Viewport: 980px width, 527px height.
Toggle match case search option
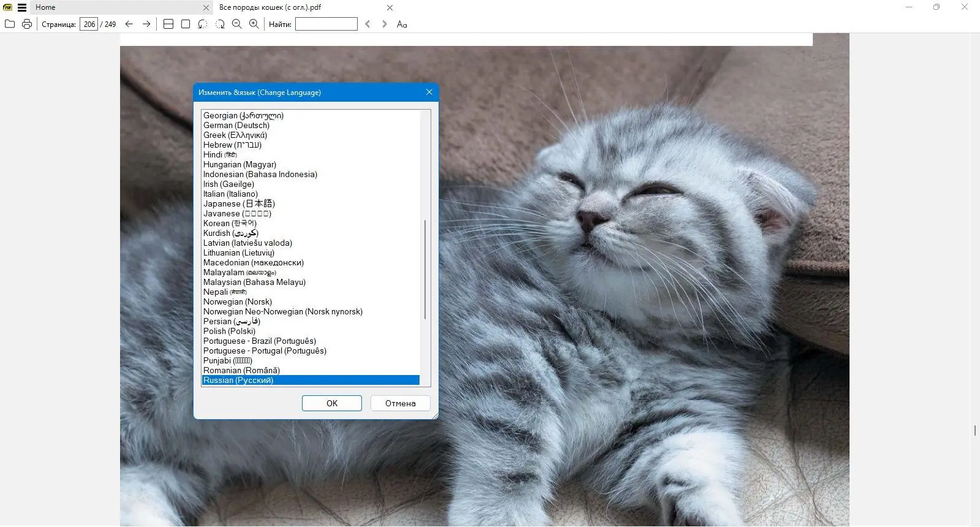pyautogui.click(x=402, y=24)
